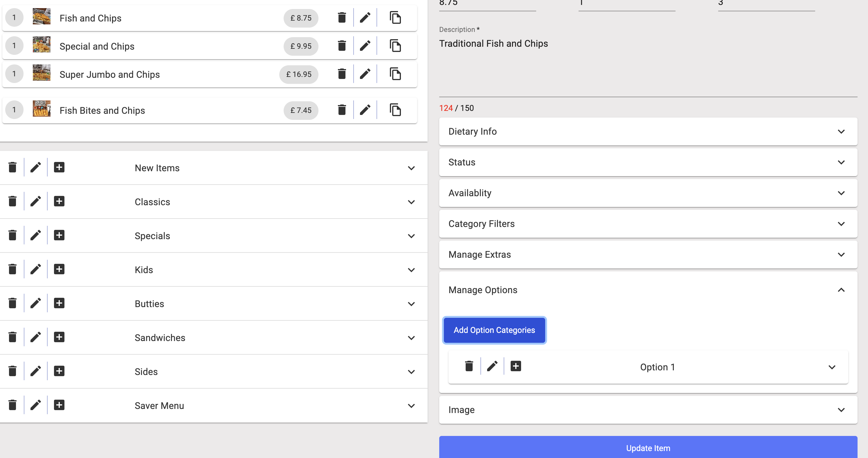Add an item to Saver Menu
Viewport: 868px width, 458px height.
[x=59, y=405]
